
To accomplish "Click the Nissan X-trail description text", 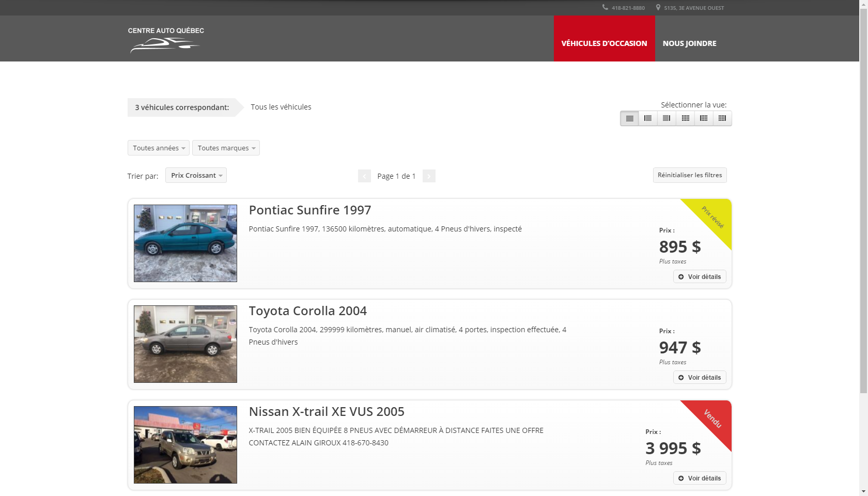I will (396, 437).
